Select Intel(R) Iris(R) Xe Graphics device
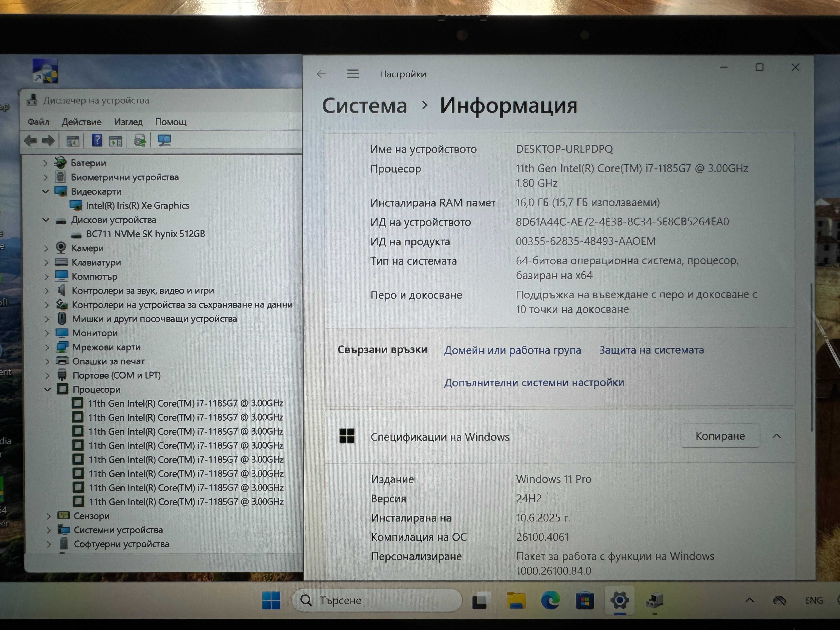 [x=137, y=205]
